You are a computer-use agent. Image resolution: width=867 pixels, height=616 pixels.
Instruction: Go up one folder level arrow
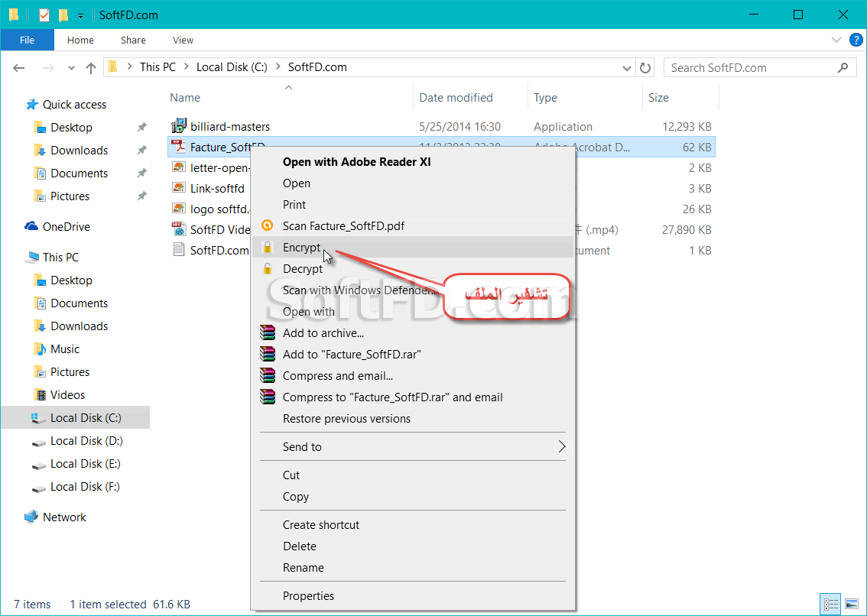coord(91,68)
